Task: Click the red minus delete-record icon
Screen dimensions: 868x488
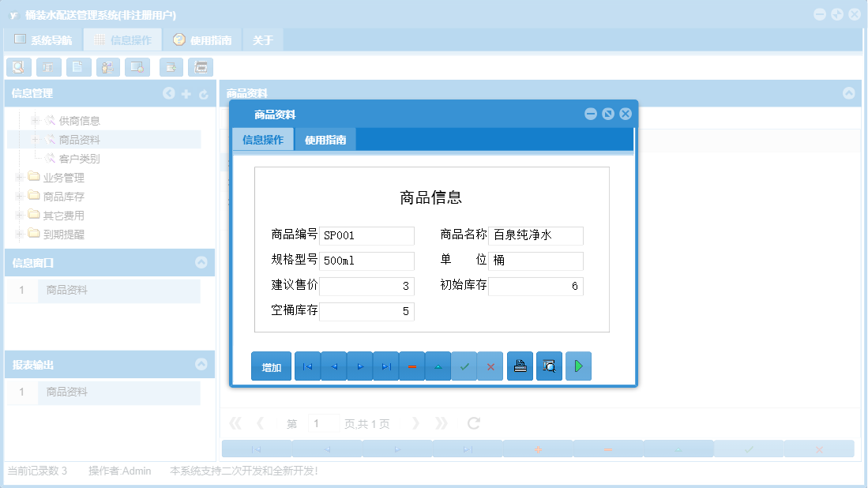Action: coord(411,366)
